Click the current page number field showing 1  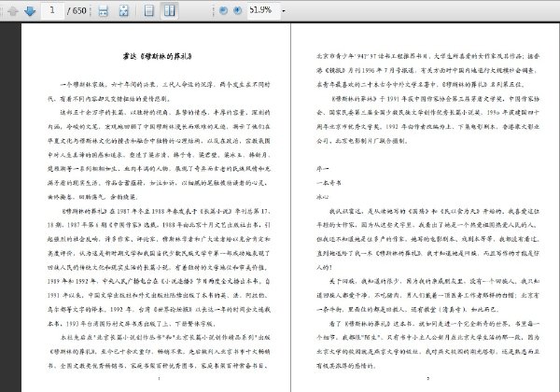[52, 10]
